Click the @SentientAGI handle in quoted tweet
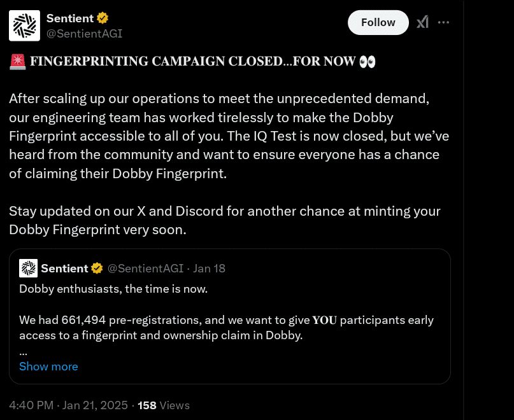The width and height of the screenshot is (514, 420). click(x=145, y=268)
